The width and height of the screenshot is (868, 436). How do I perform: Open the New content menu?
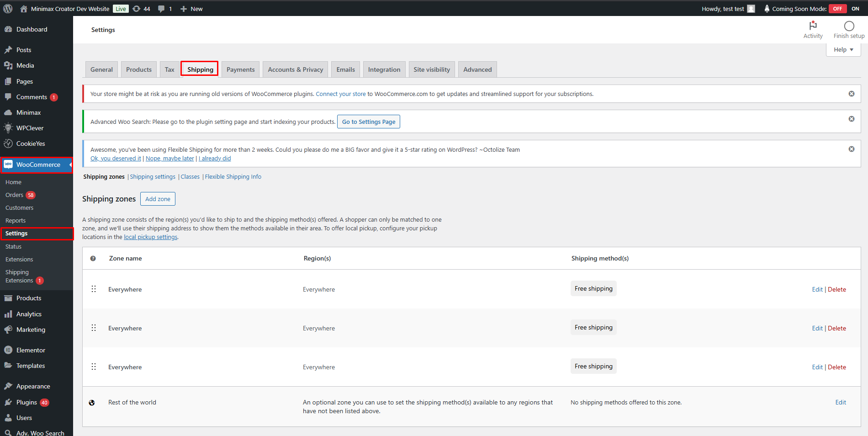pyautogui.click(x=191, y=9)
